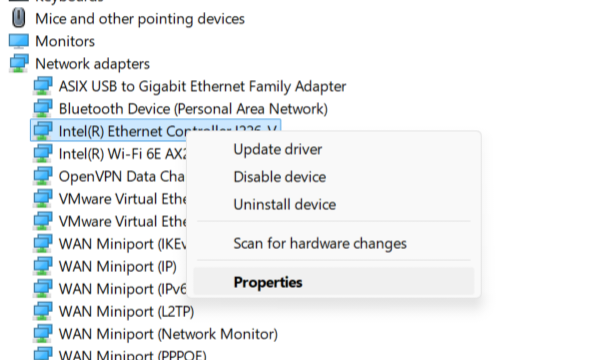594x360 pixels.
Task: Select the Intel(R) Ethernet Controller entry
Action: point(156,130)
